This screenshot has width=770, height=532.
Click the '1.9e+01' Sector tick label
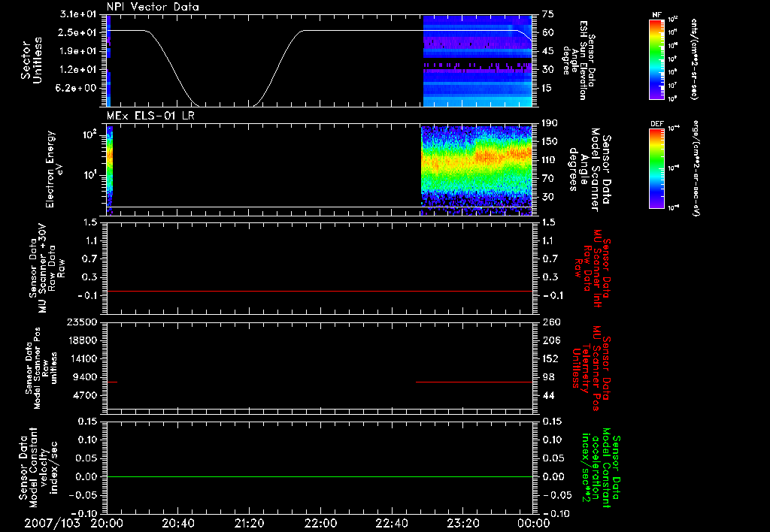click(x=78, y=51)
